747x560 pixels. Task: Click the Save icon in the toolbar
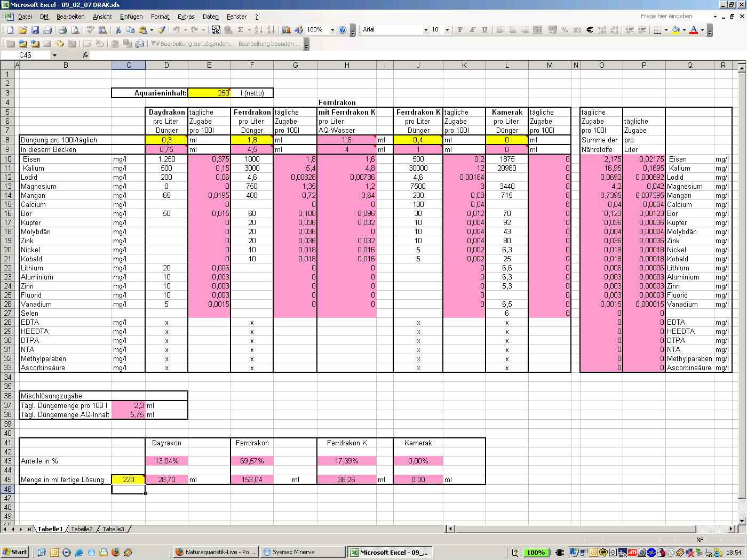35,30
